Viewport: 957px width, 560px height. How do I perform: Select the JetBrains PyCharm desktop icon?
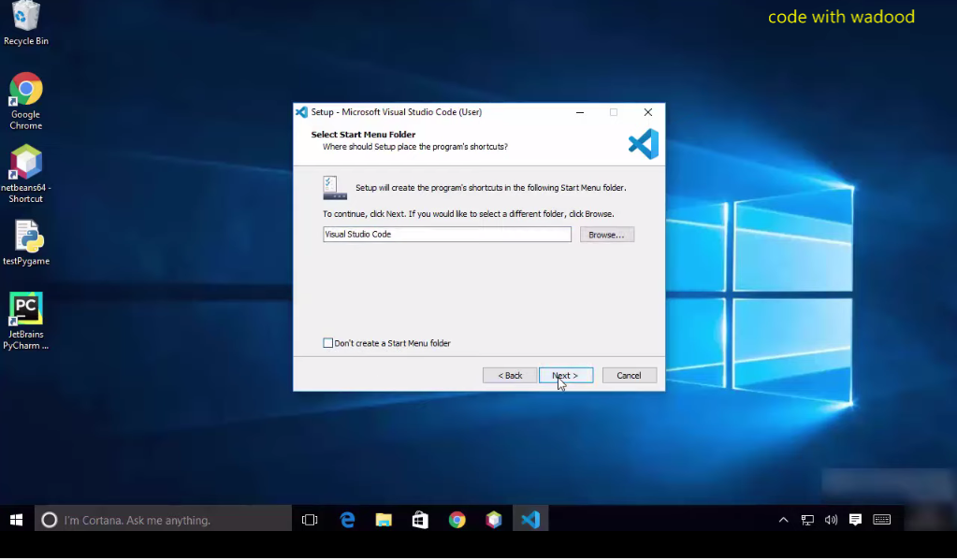(25, 321)
